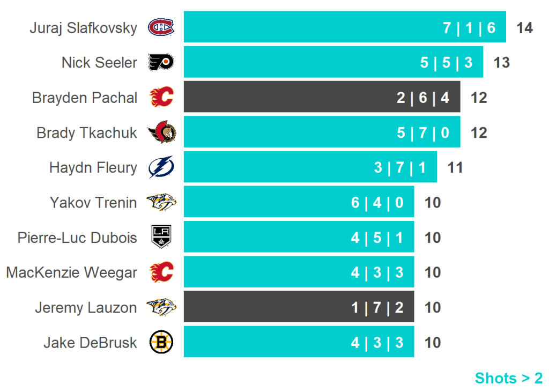
Task: Select Predators logo beside Jeremy Lauzon
Action: point(161,307)
